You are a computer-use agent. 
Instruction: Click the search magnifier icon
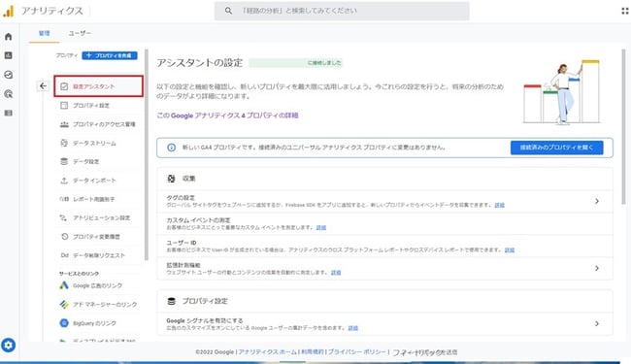click(228, 11)
